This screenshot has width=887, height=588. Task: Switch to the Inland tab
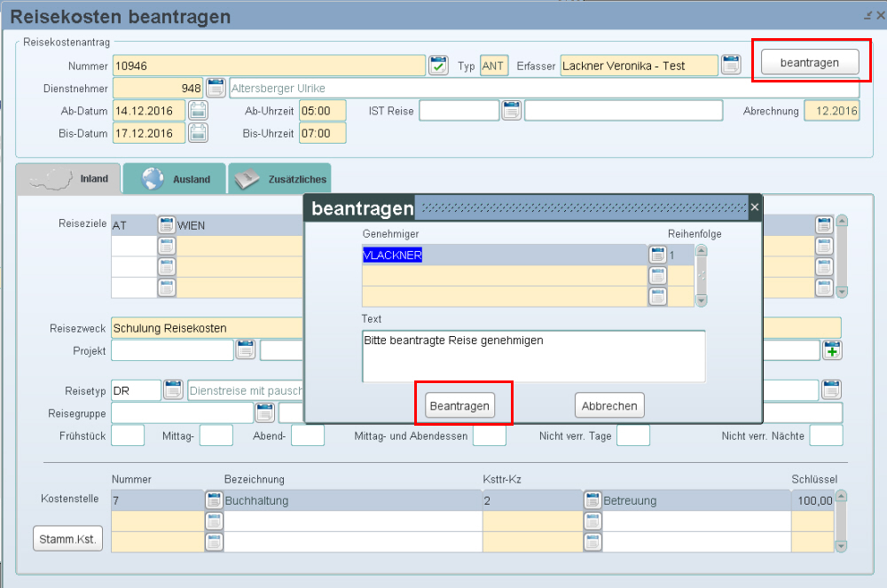click(x=68, y=178)
